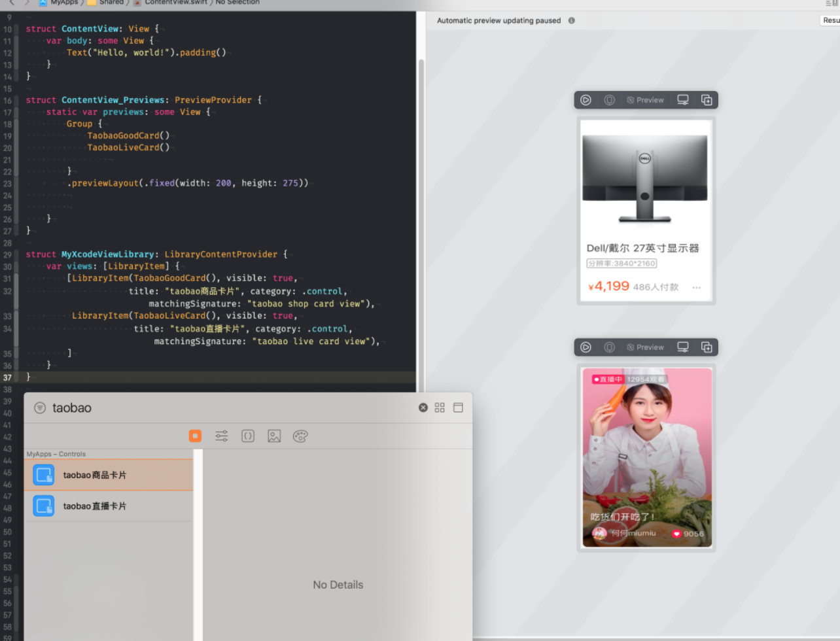Start live preview for the live stream card
Screen dimensions: 840x641
pyautogui.click(x=586, y=347)
